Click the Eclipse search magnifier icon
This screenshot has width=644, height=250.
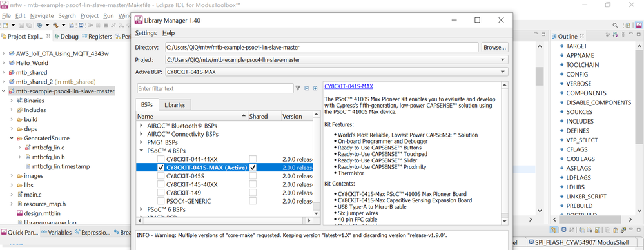pos(615,25)
